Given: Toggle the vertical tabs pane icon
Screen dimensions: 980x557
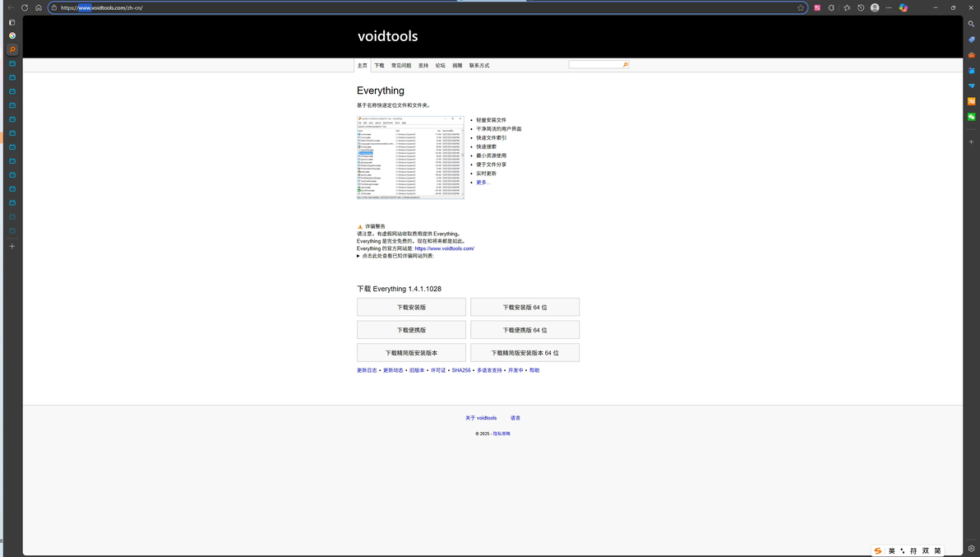Looking at the screenshot, I should point(12,22).
